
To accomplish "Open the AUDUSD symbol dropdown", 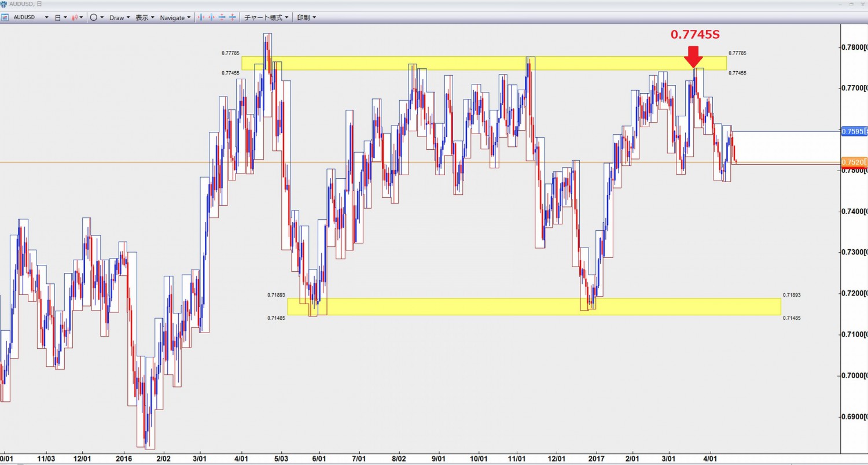I will [x=46, y=17].
